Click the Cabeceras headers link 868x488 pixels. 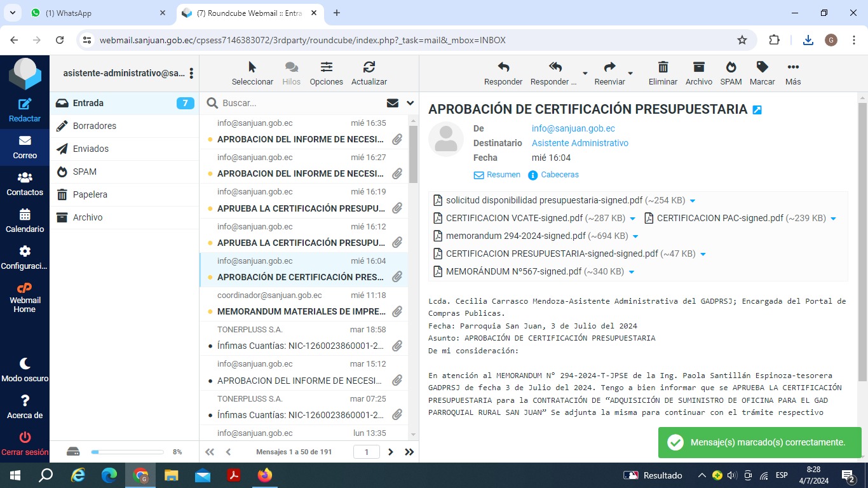point(559,175)
